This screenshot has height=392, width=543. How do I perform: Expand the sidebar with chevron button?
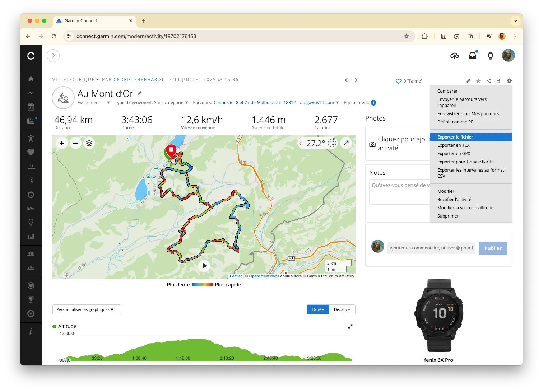pyautogui.click(x=53, y=56)
